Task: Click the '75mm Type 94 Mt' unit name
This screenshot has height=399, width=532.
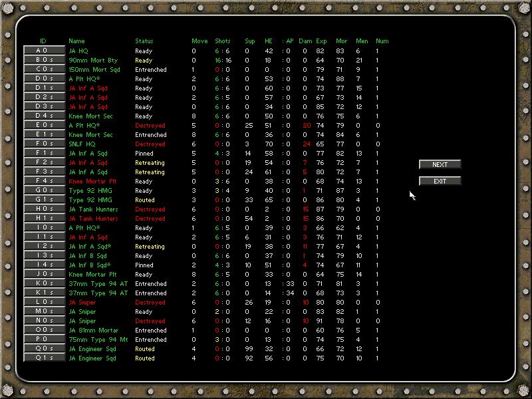Action: pos(98,340)
